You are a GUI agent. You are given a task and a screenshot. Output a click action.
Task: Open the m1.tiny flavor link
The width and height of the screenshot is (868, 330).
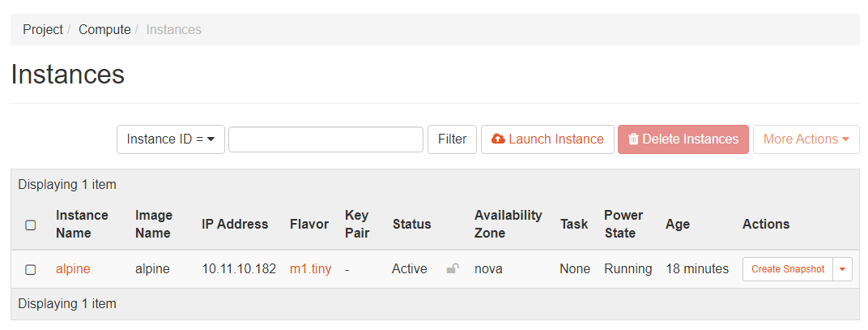coord(310,269)
